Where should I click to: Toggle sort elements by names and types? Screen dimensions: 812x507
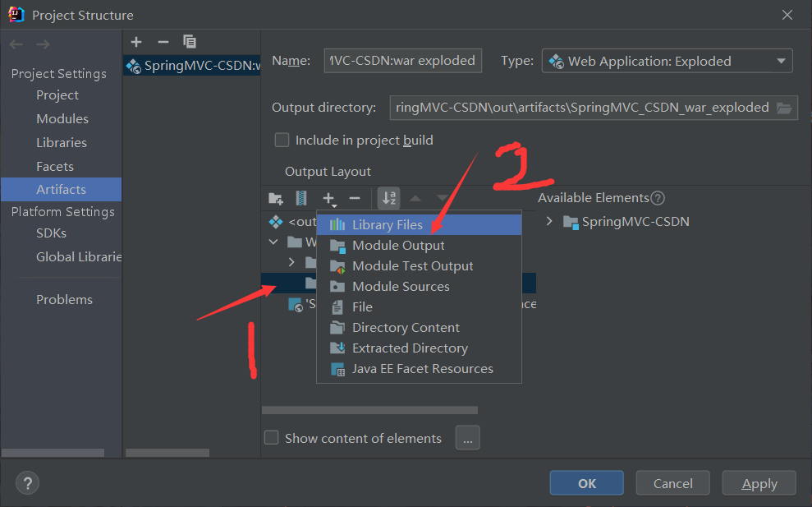389,198
